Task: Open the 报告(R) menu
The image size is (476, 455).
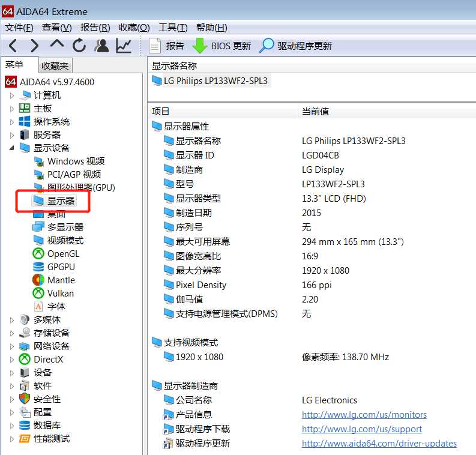Action: 95,28
